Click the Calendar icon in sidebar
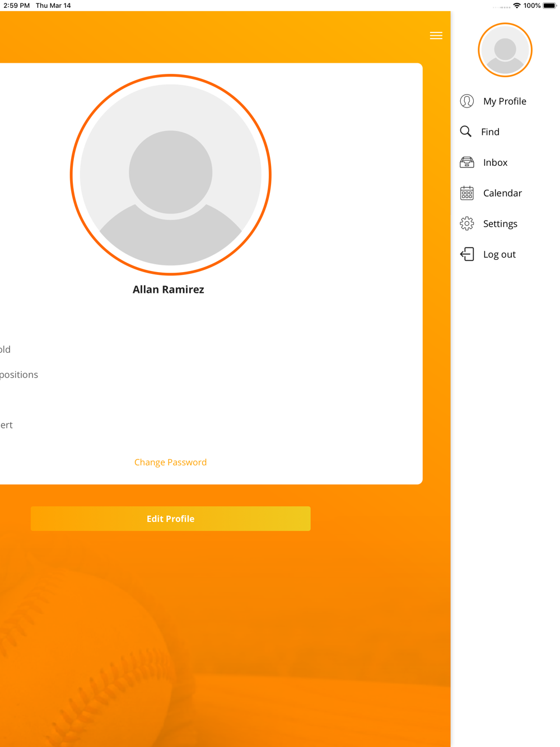 coord(466,193)
